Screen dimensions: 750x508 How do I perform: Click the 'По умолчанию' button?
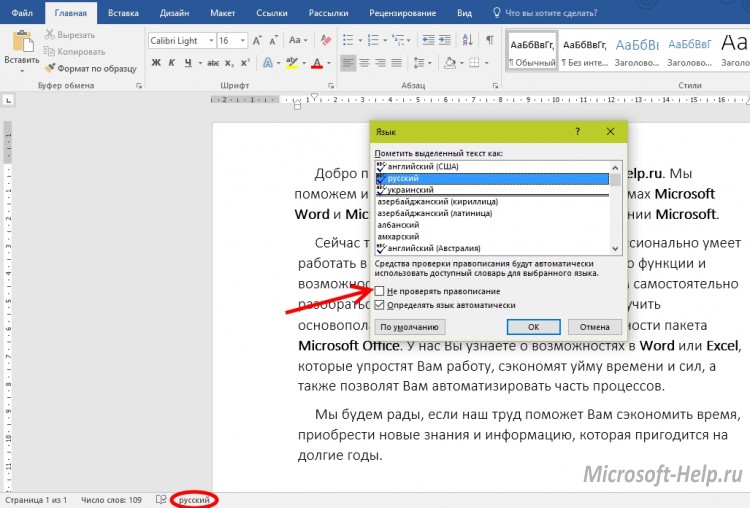pyautogui.click(x=409, y=327)
